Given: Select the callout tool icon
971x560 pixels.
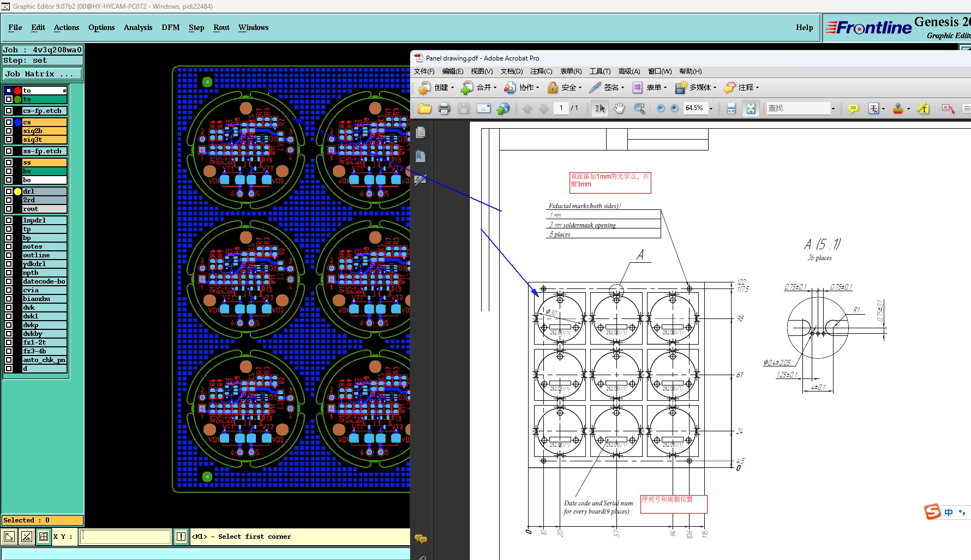Looking at the screenshot, I should pos(948,109).
